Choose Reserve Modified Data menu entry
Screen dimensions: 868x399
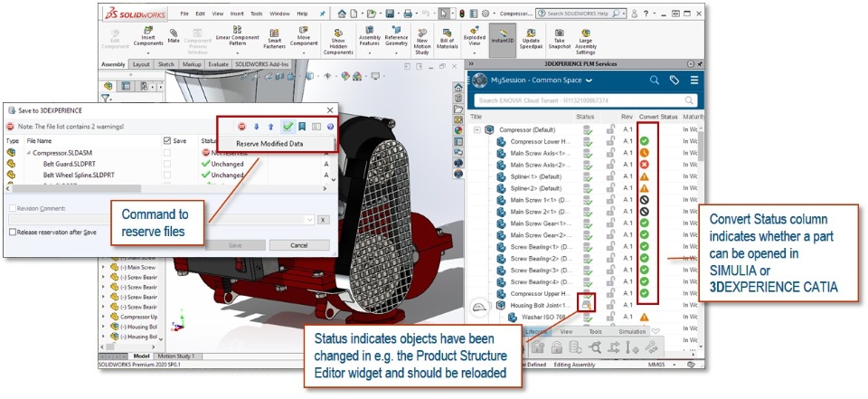pos(269,144)
